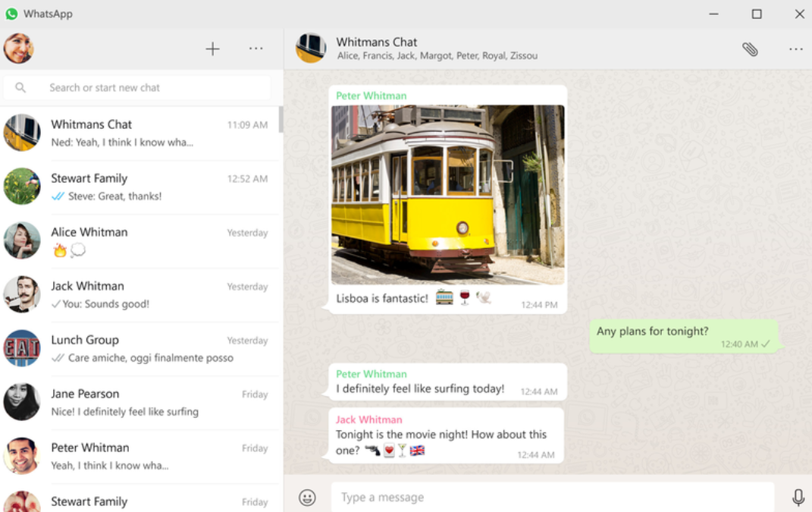The image size is (812, 512).
Task: Click the search magnifier icon
Action: (20, 87)
